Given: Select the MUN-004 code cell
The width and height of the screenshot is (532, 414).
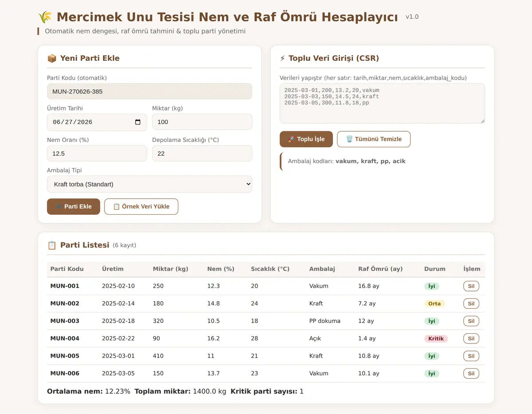Looking at the screenshot, I should coord(65,339).
